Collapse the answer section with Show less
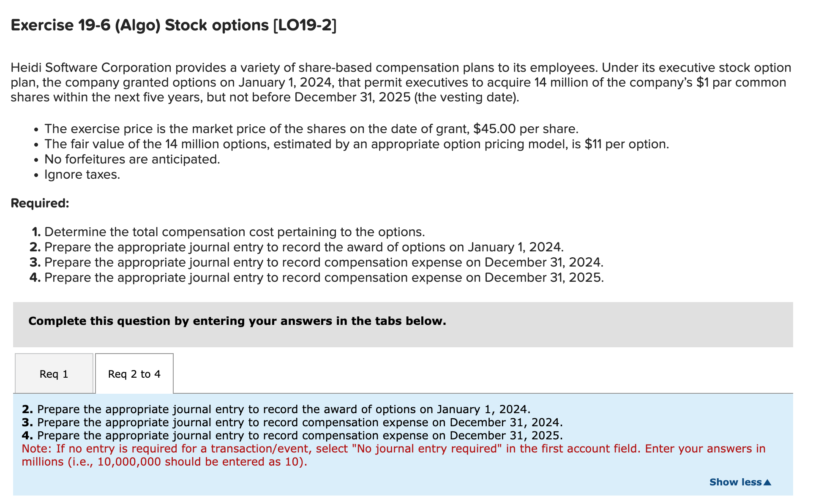The height and width of the screenshot is (504, 813). click(x=735, y=482)
